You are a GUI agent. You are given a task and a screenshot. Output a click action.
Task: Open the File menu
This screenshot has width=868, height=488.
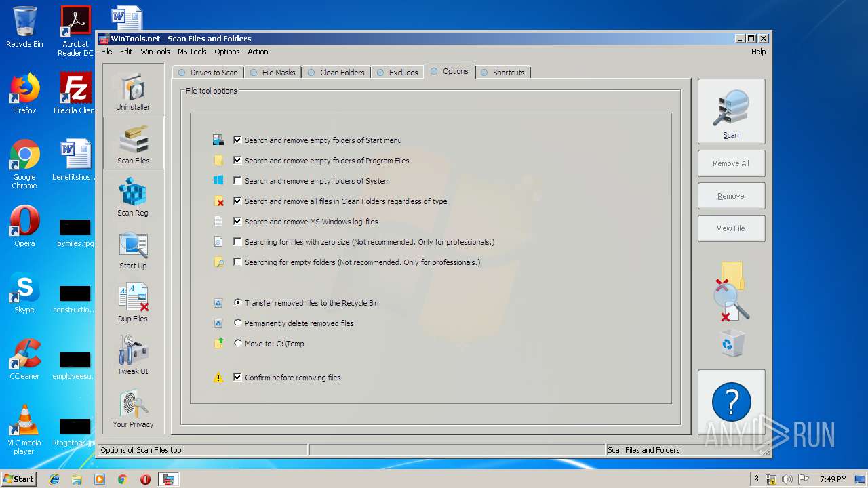pyautogui.click(x=106, y=52)
